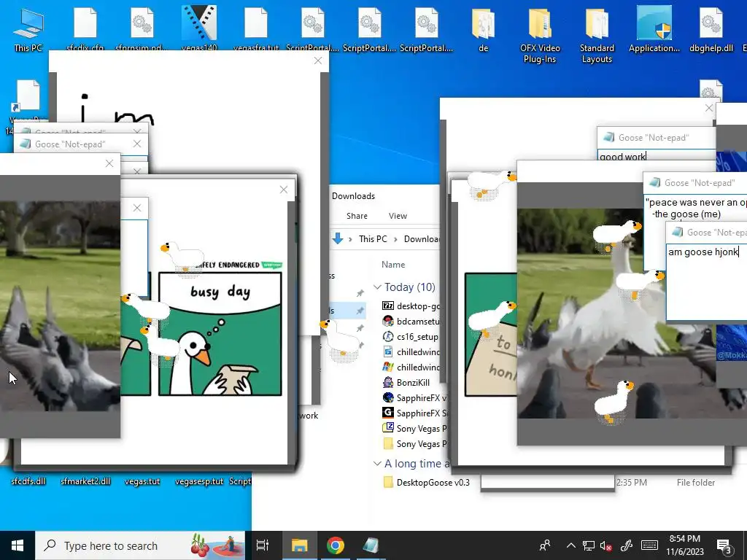Click the busy day goose comic image
The height and width of the screenshot is (560, 747).
[220, 333]
